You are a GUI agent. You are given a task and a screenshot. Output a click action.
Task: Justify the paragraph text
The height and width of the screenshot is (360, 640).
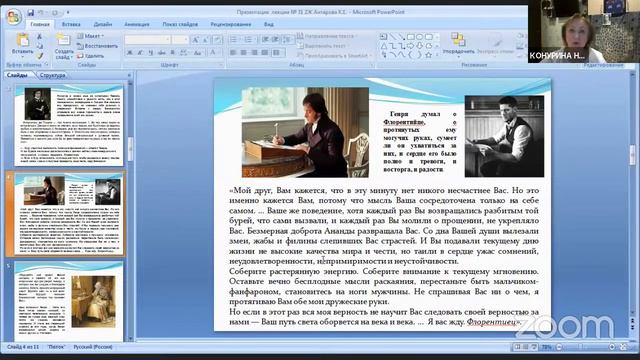264,53
